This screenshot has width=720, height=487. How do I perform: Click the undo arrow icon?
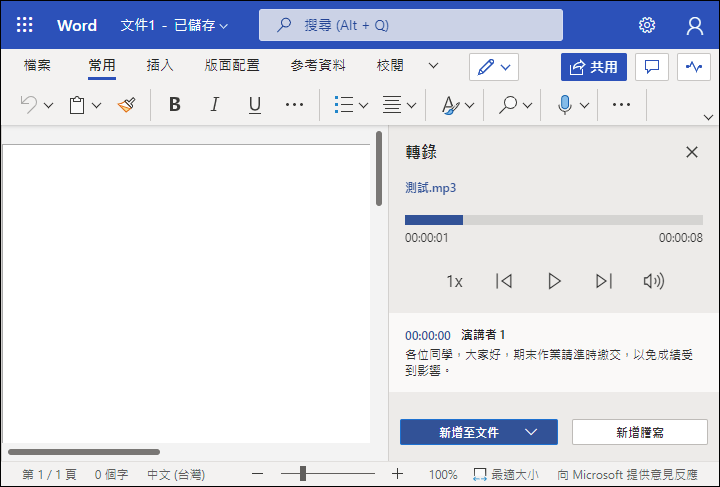click(29, 105)
